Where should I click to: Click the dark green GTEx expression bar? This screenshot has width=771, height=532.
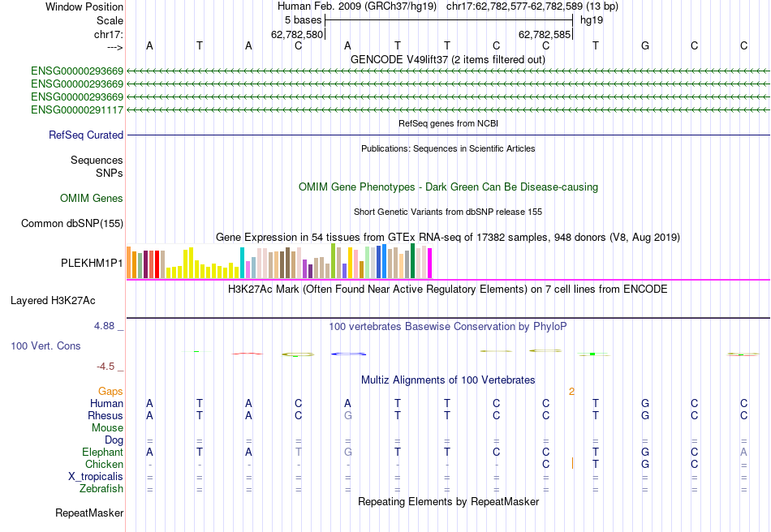pos(412,261)
